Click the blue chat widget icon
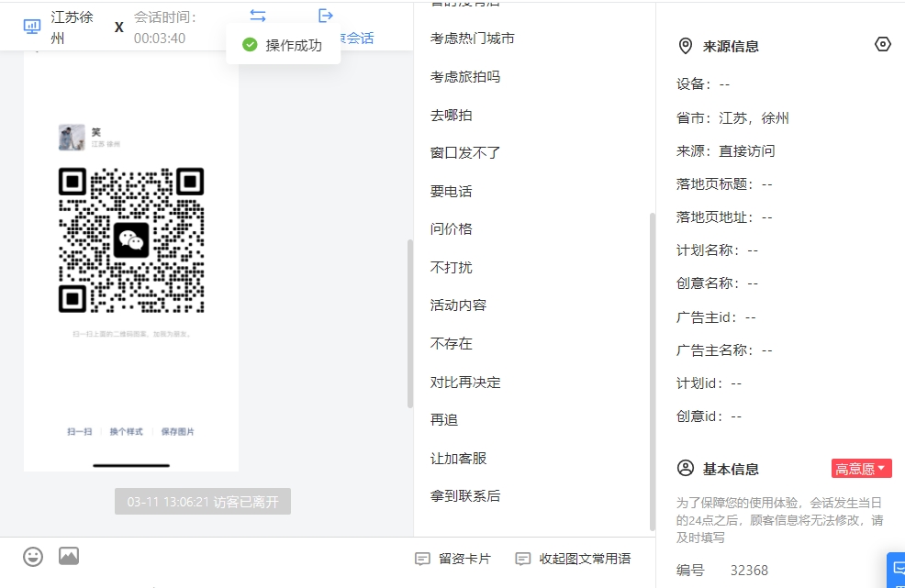This screenshot has height=588, width=905. [x=898, y=570]
